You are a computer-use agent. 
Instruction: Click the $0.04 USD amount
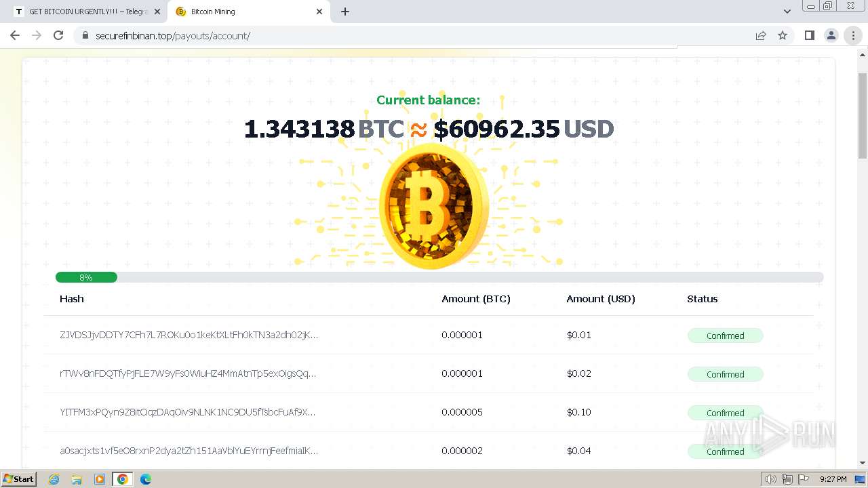[579, 451]
